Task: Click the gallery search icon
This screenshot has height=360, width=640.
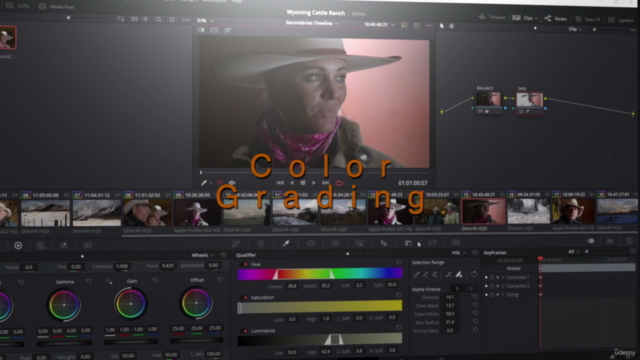Action: tap(158, 20)
